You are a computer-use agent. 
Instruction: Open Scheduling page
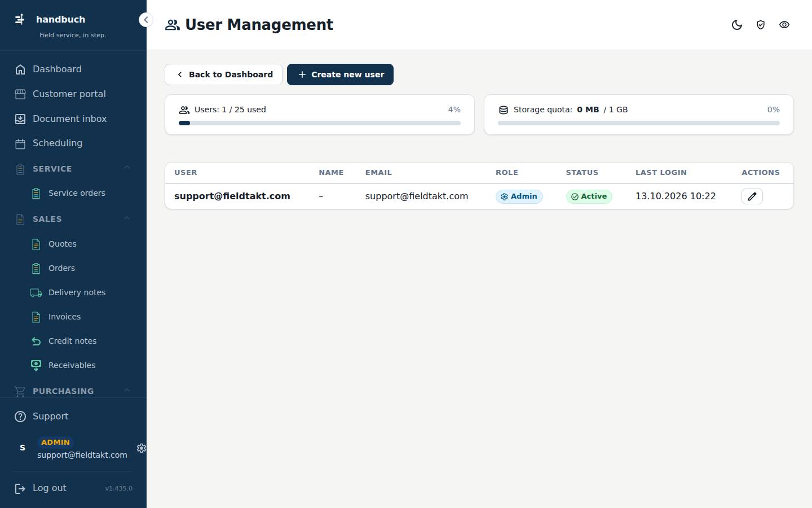[73, 143]
